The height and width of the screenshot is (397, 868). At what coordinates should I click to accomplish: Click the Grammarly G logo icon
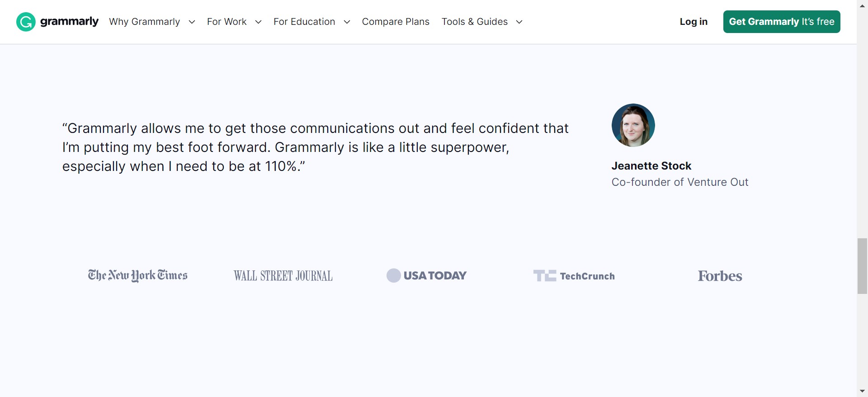pos(26,22)
